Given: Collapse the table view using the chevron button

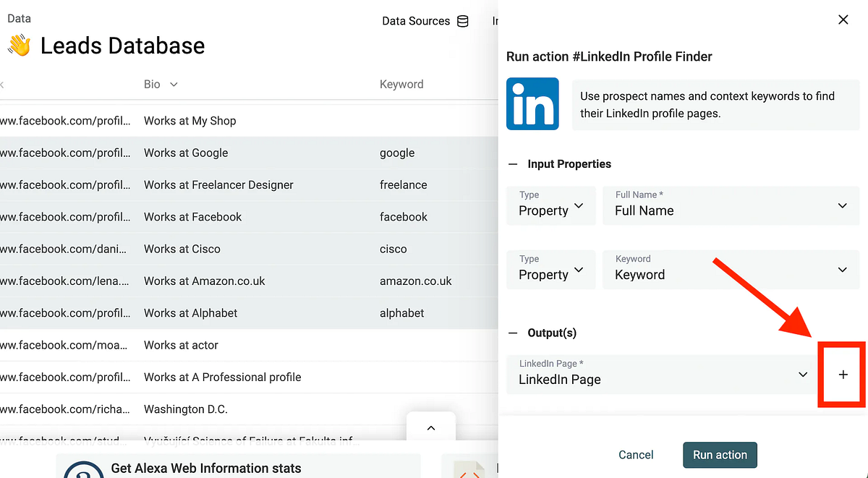Looking at the screenshot, I should click(x=430, y=427).
